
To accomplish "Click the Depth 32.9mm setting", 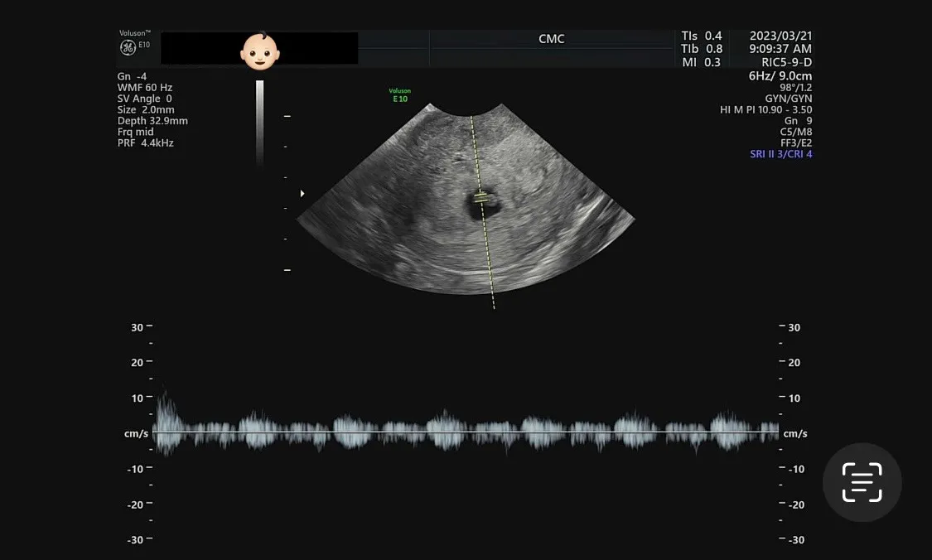I will coord(152,121).
